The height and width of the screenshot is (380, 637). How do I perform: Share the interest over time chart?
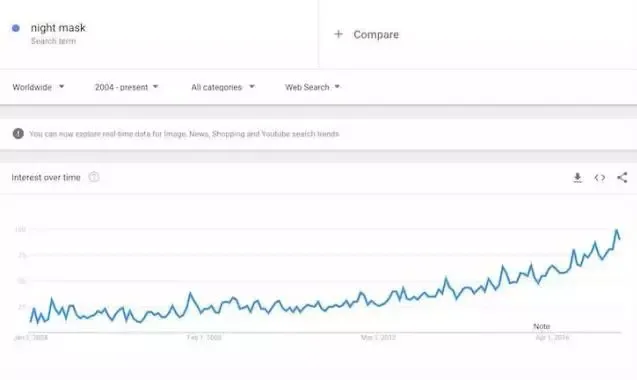tap(622, 177)
